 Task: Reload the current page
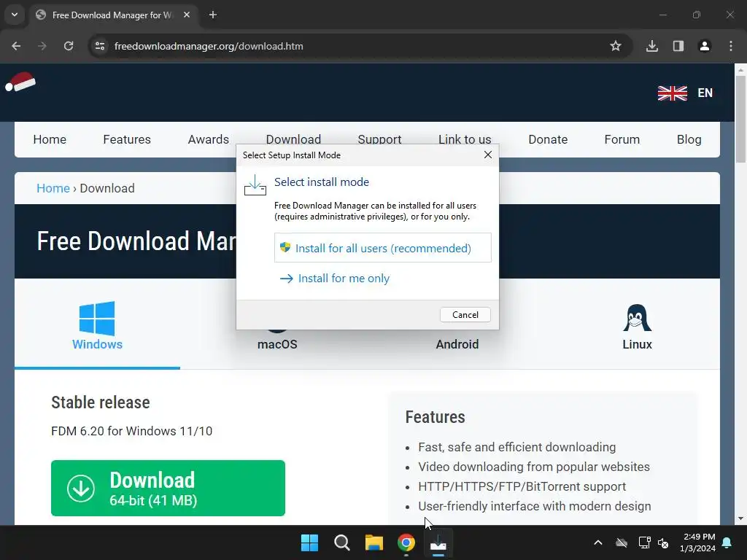69,46
